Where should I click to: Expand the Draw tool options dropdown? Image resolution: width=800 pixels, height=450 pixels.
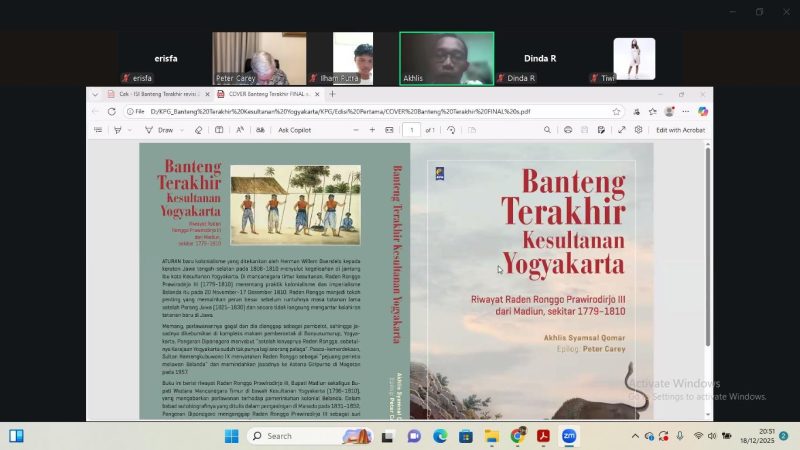pos(182,130)
